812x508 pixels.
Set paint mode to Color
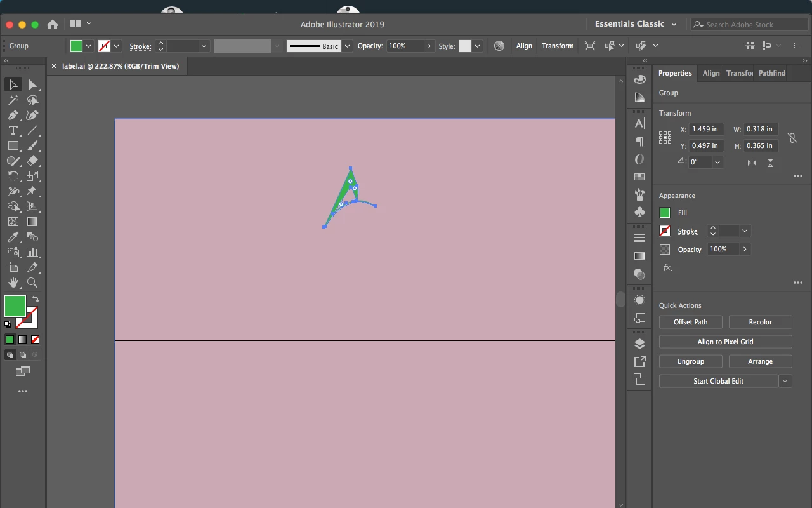pyautogui.click(x=10, y=340)
